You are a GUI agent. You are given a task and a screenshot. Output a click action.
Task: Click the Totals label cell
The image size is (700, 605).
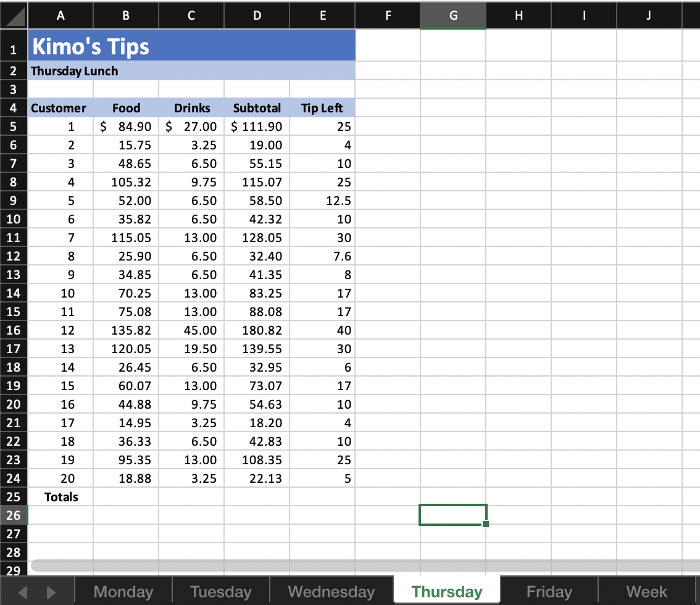coord(60,496)
